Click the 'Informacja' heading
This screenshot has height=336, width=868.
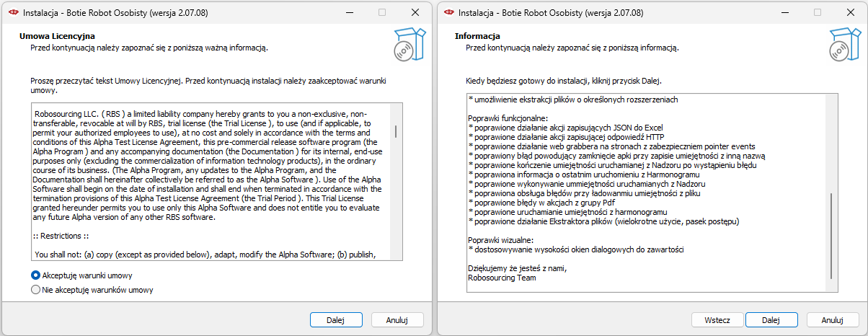[477, 36]
